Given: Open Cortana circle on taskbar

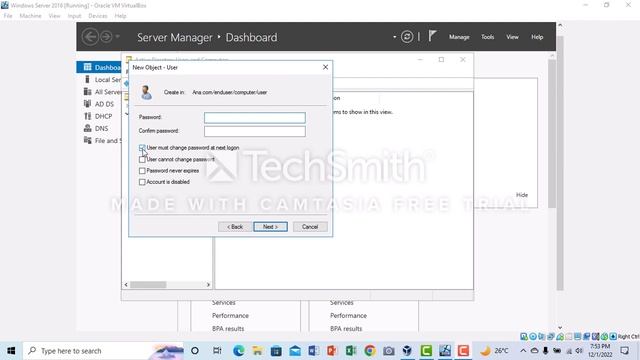Looking at the screenshot, I should pos(195,351).
